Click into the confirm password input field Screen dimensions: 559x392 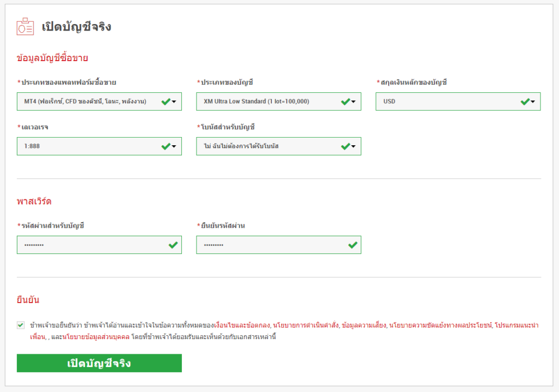pyautogui.click(x=270, y=245)
